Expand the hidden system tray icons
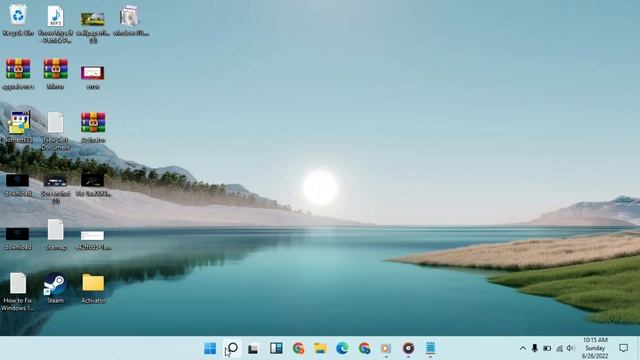 point(523,348)
